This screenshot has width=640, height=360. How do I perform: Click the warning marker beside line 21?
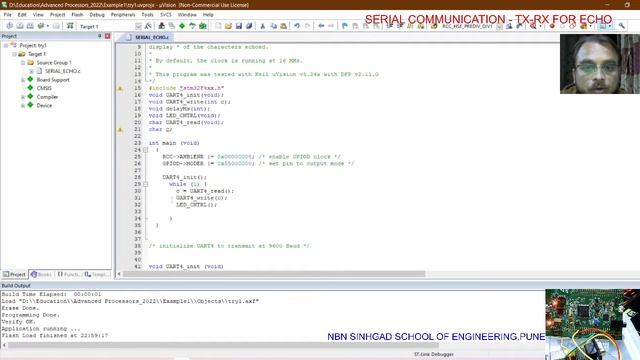point(120,129)
